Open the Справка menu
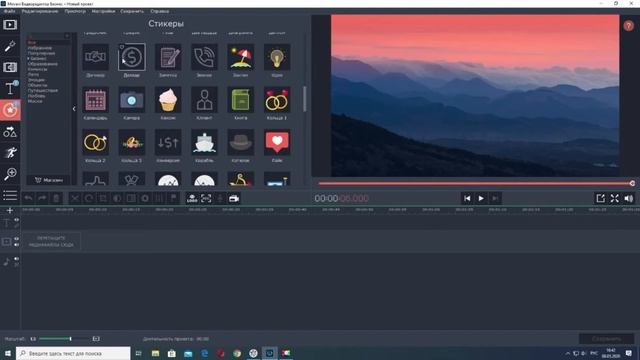Screen dimensions: 640x360 pyautogui.click(x=160, y=11)
